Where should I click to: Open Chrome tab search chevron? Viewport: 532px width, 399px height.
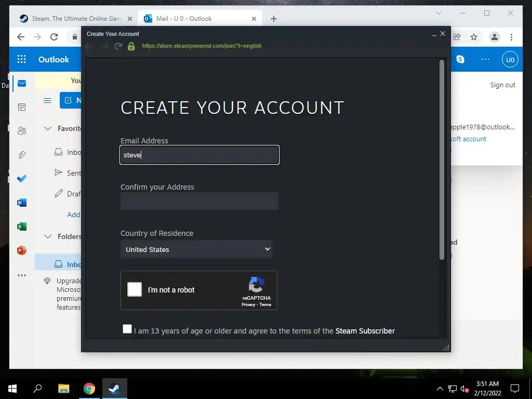(x=438, y=13)
